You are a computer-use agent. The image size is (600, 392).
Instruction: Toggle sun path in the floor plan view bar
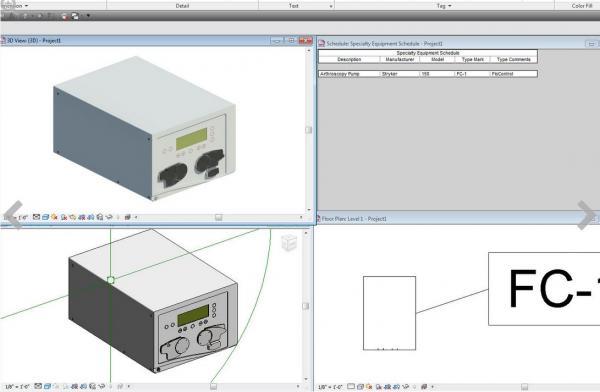[369, 387]
